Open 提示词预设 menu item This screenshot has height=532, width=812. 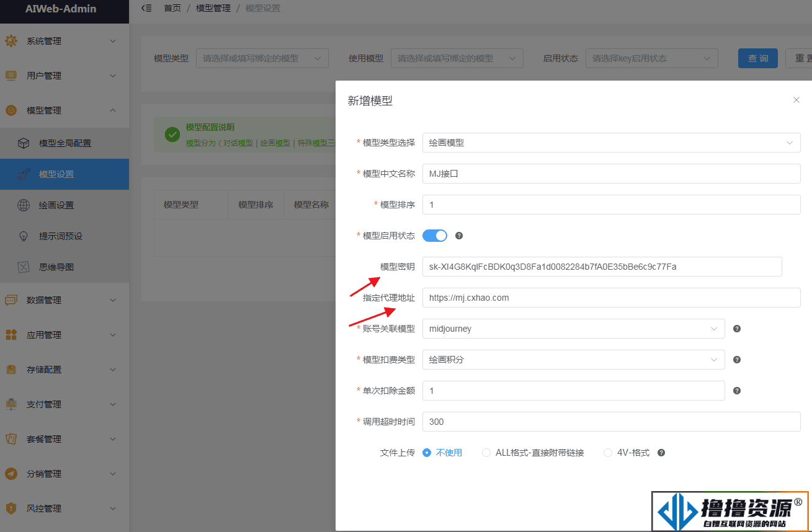tap(65, 236)
